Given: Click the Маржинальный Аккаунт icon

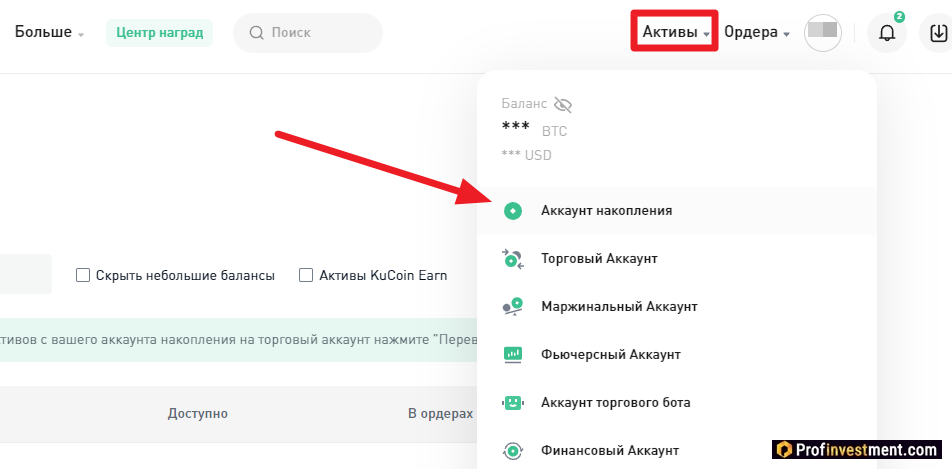Looking at the screenshot, I should [x=513, y=306].
